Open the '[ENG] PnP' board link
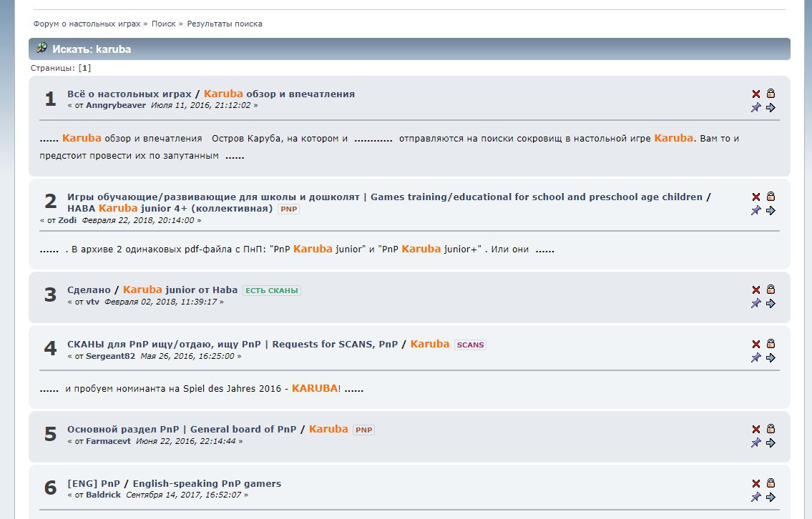Screen dimensions: 812x519 pos(93,484)
